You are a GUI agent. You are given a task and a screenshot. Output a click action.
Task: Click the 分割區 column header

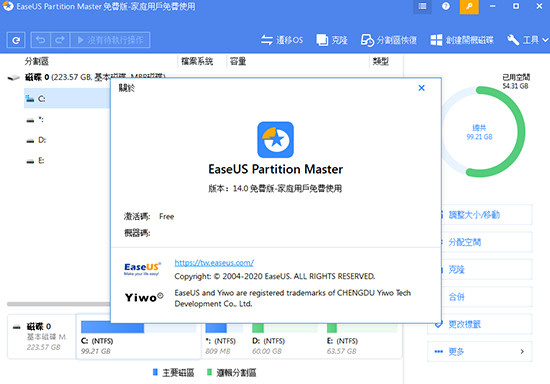click(36, 61)
